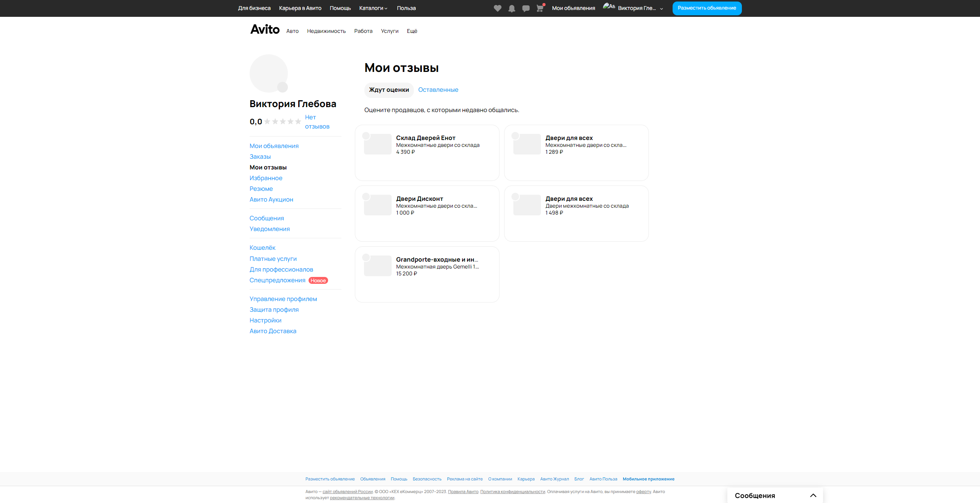Open notifications bell icon

coord(511,8)
